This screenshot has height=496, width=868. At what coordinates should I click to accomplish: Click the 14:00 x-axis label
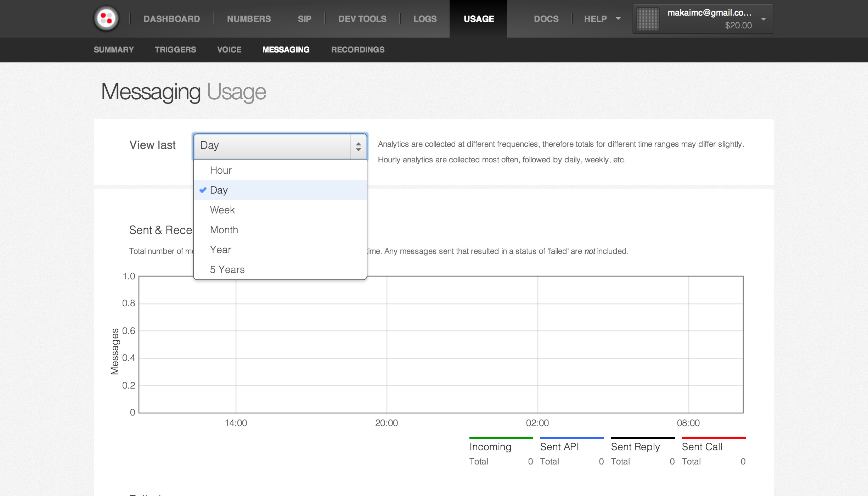236,423
